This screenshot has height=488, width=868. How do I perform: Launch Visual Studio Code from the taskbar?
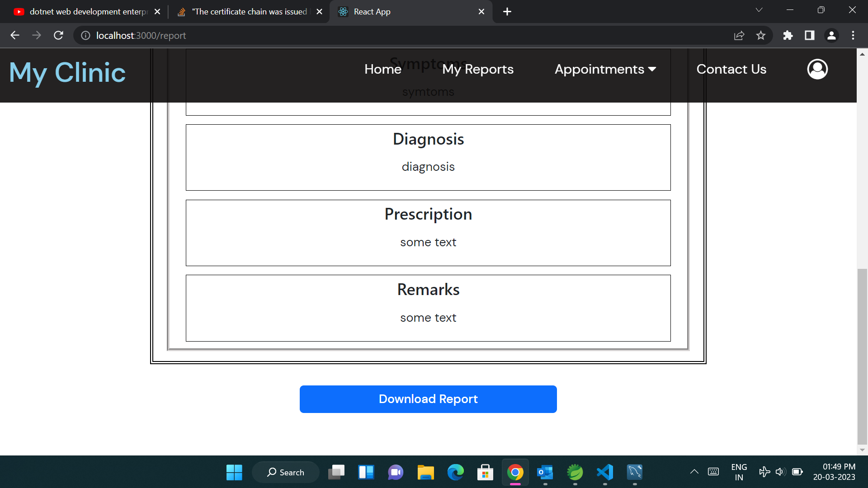pyautogui.click(x=605, y=472)
